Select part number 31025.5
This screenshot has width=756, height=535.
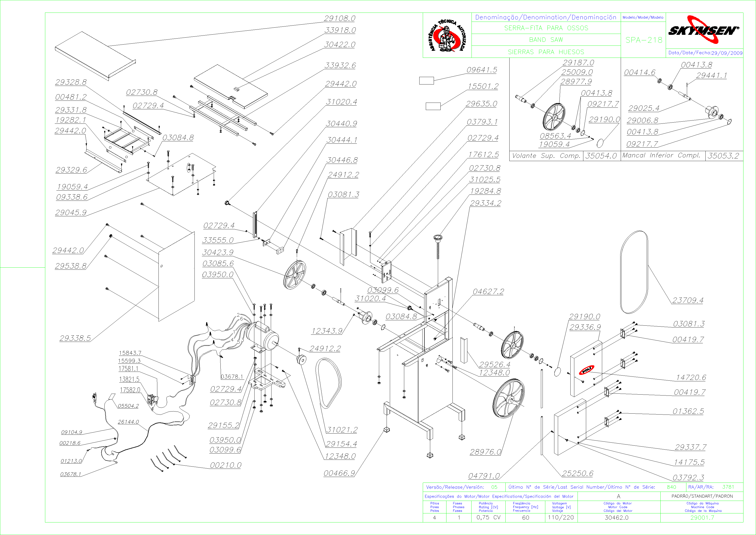click(x=484, y=180)
